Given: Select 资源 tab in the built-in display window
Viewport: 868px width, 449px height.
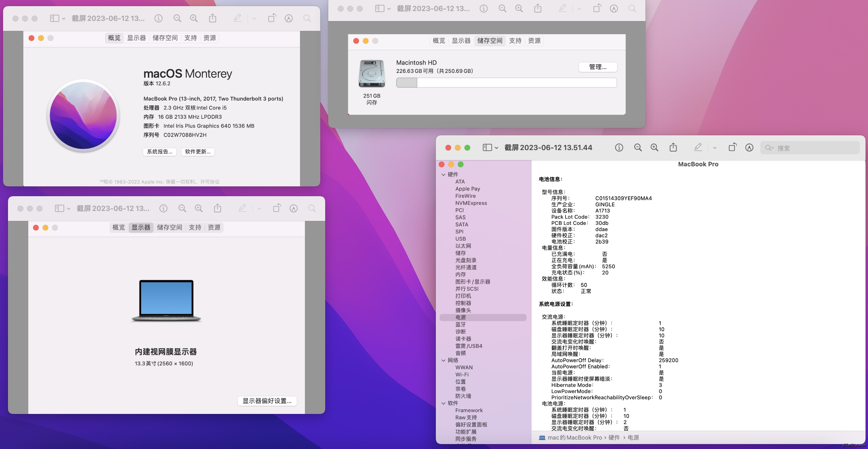Looking at the screenshot, I should pyautogui.click(x=214, y=228).
